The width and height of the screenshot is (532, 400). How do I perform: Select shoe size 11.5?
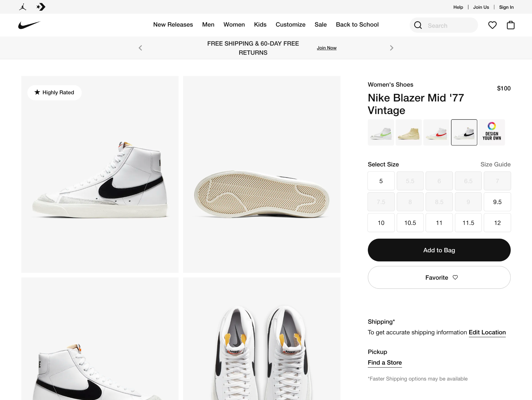tap(468, 223)
